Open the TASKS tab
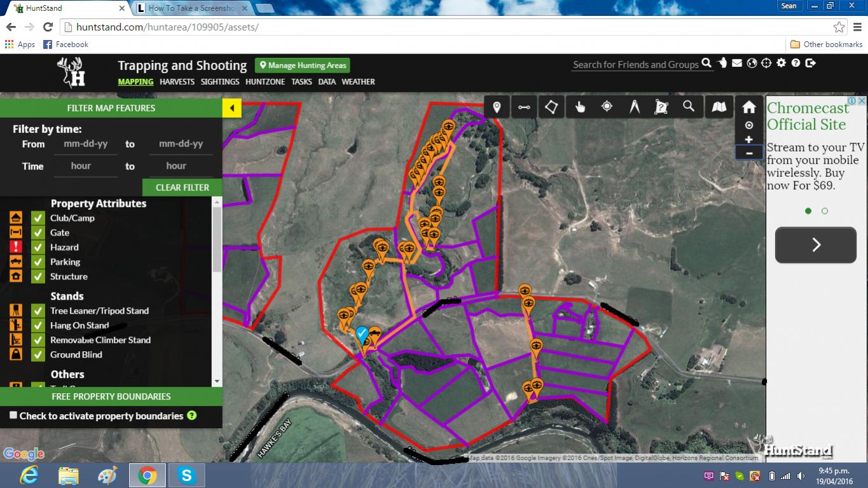The height and width of the screenshot is (488, 868). [301, 81]
